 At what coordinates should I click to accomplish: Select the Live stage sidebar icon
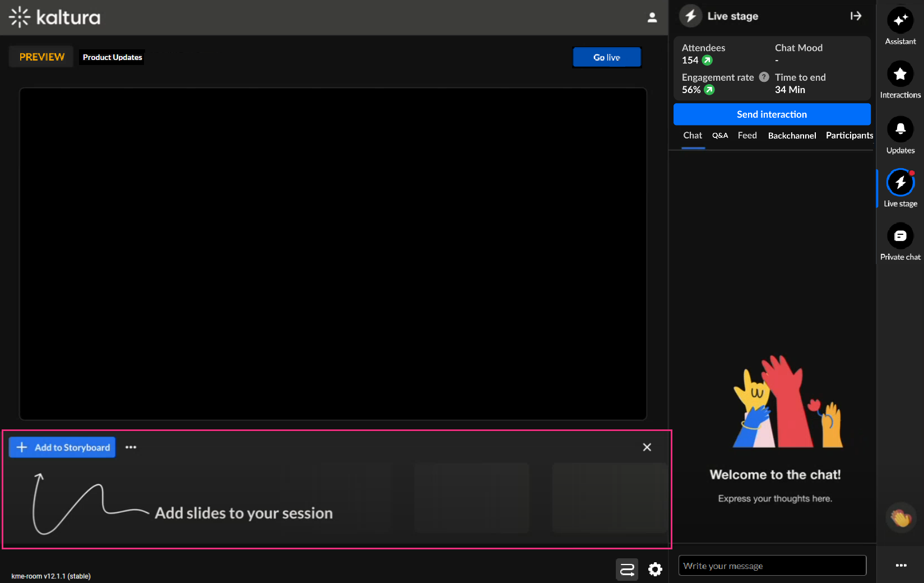900,183
